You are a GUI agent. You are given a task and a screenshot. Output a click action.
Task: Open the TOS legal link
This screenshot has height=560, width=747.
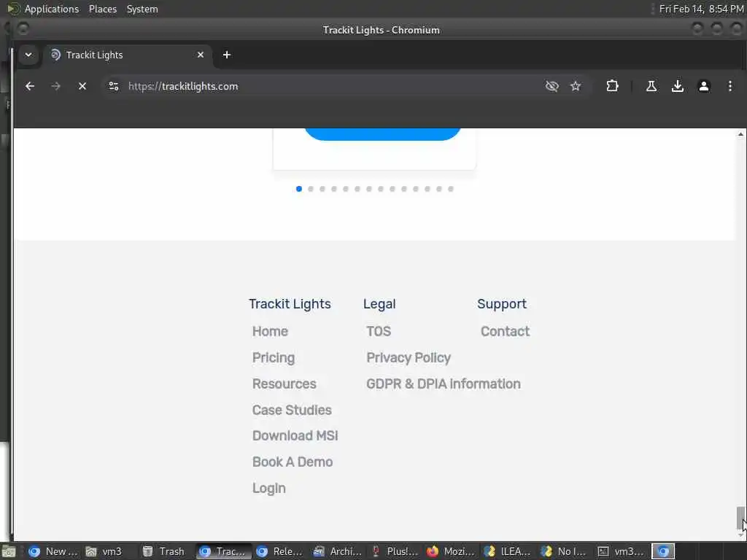[x=379, y=332]
